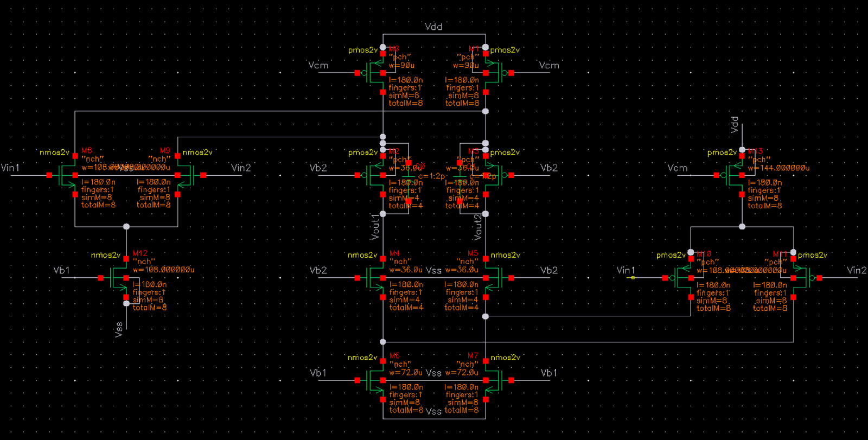The image size is (868, 440).
Task: Click the vertical Vdd label above M13
Action: (735, 124)
